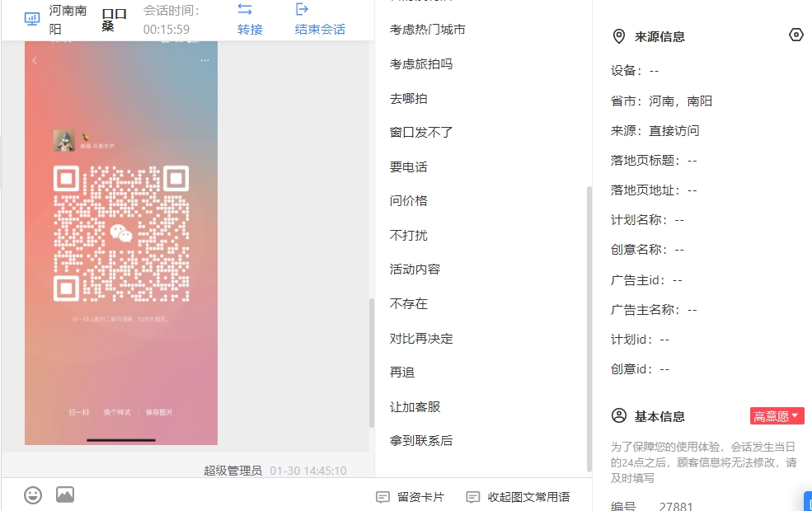Click the 省市: 河南, 南阳 source line
This screenshot has height=511, width=812.
pyautogui.click(x=661, y=101)
